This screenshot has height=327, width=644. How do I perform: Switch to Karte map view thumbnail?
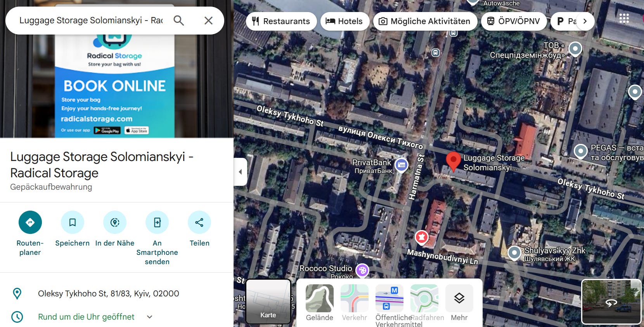(x=268, y=301)
